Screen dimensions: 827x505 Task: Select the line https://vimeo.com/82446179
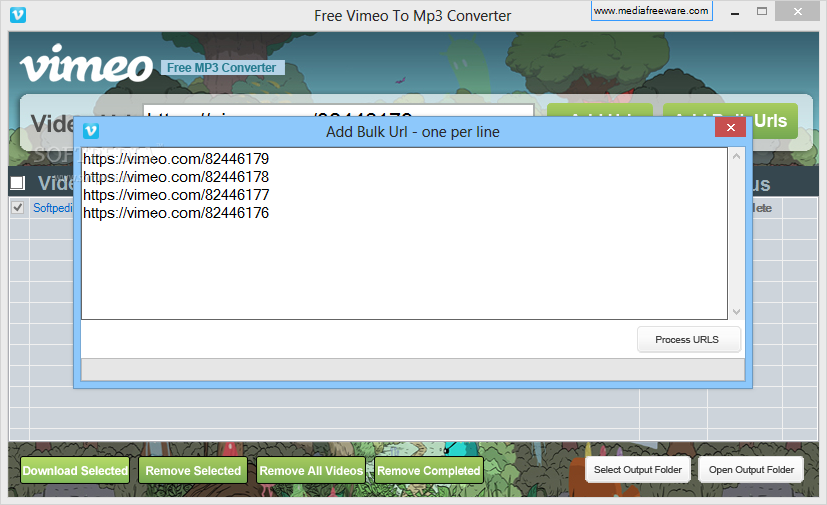pyautogui.click(x=176, y=159)
